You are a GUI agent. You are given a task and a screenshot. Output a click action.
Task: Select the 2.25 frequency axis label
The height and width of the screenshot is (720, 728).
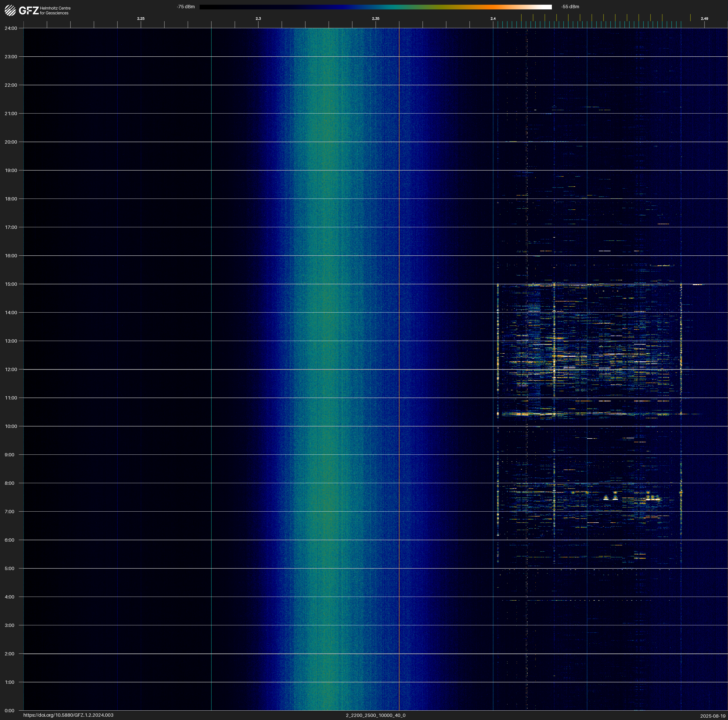tap(140, 19)
